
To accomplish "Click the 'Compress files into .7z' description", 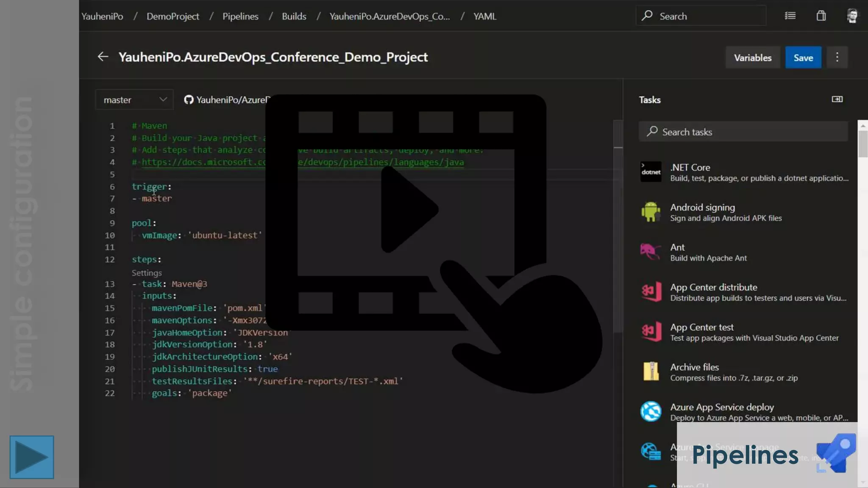I will [x=734, y=378].
